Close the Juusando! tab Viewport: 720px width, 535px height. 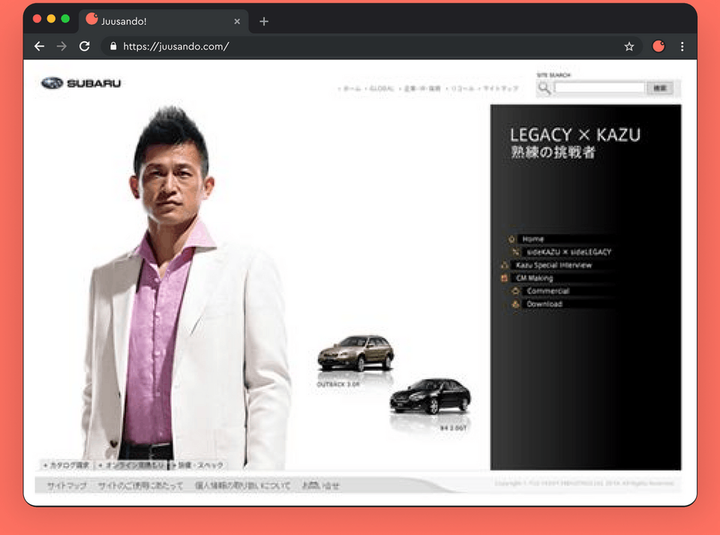tap(237, 21)
